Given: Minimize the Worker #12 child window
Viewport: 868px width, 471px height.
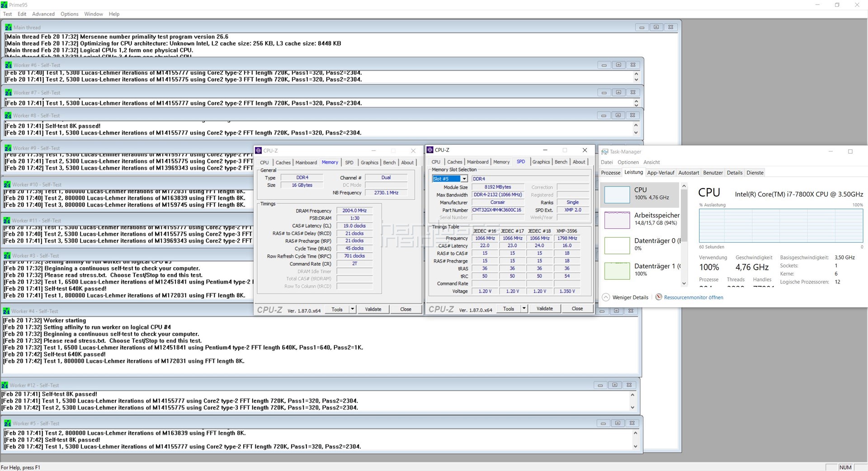Looking at the screenshot, I should (x=600, y=385).
